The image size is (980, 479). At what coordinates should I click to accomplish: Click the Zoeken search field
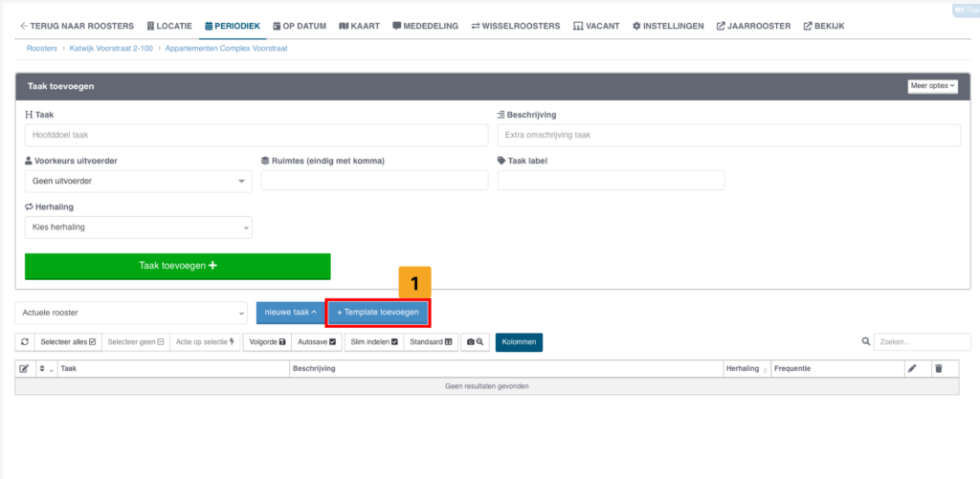pos(922,341)
